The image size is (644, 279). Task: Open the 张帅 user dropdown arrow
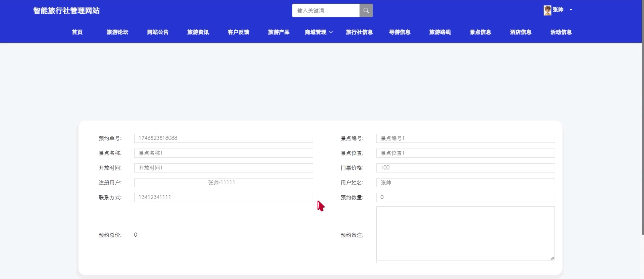tap(571, 10)
